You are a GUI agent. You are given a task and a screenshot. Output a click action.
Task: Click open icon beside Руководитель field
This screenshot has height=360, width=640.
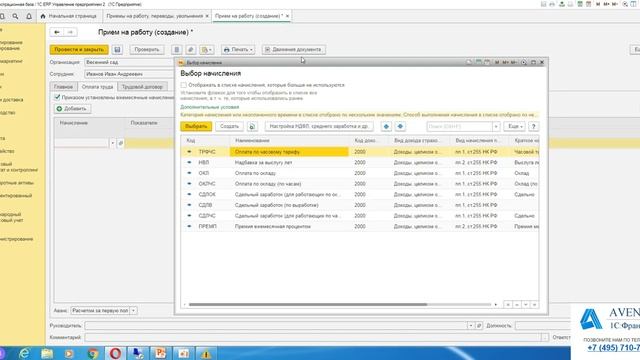tap(479, 326)
